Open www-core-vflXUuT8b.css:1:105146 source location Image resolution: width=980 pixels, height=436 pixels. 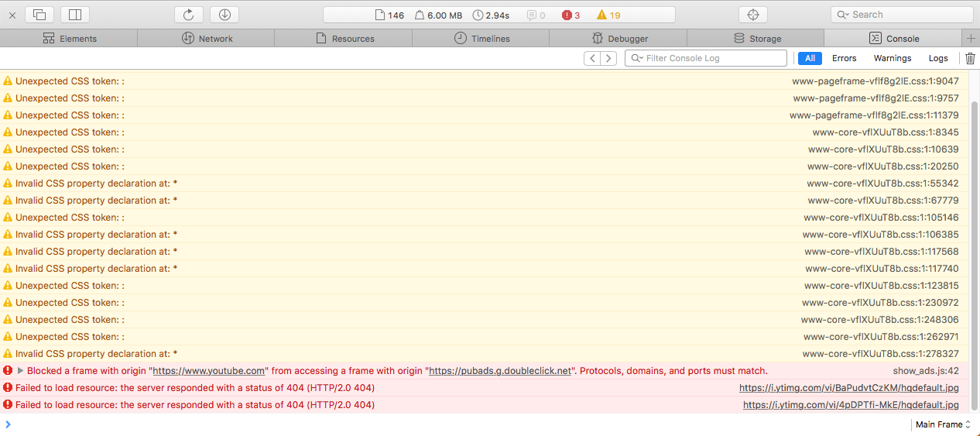click(x=881, y=218)
